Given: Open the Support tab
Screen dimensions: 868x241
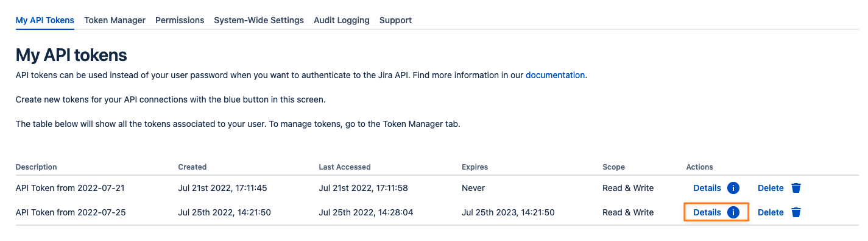Looking at the screenshot, I should tap(395, 20).
